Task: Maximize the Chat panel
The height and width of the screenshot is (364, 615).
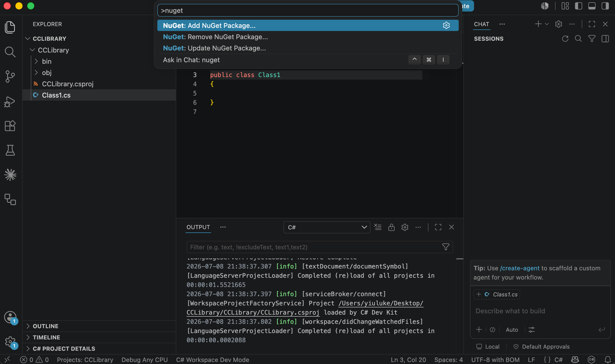Action: (592, 24)
